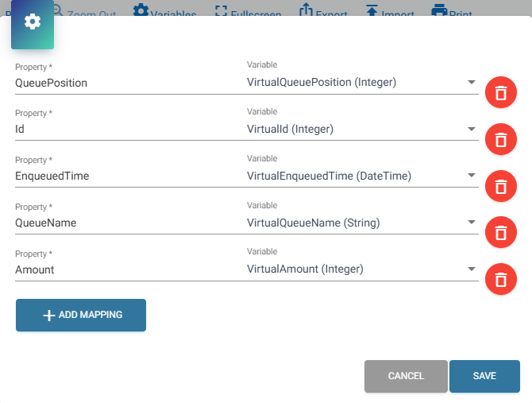Open the VirtualQueuePosition (Integer) variable dropdown
Viewport: 532px width, 403px height.
point(361,82)
